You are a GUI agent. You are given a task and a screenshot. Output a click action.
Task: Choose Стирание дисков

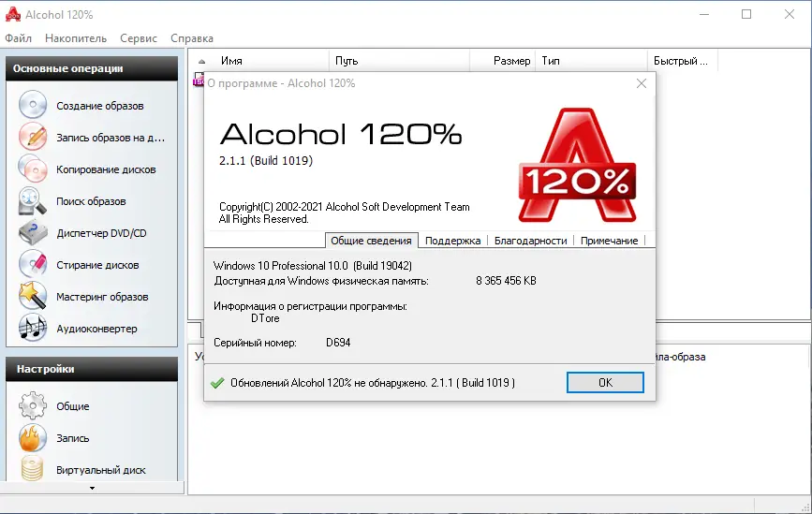(97, 265)
